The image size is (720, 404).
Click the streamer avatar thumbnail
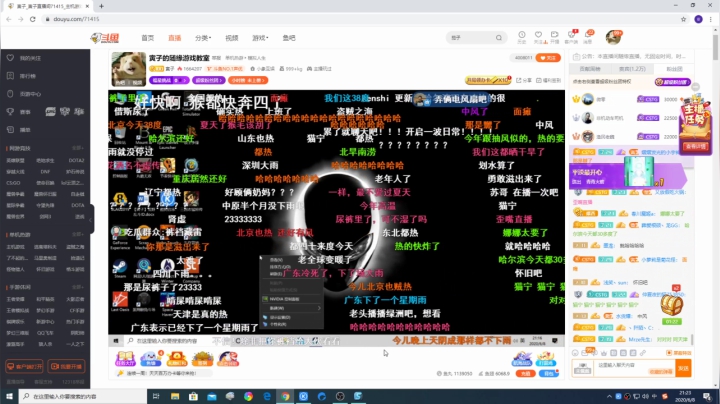coord(129,69)
